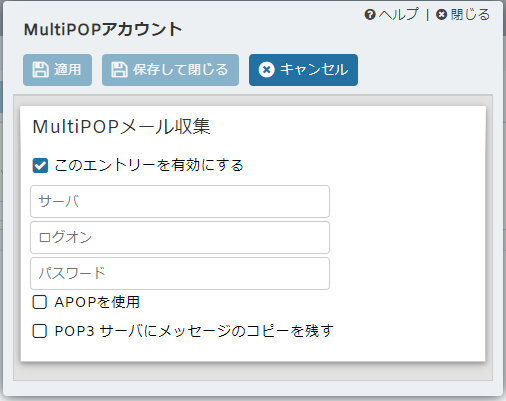Click the ヘルプ help link
This screenshot has width=506, height=401.
(391, 15)
